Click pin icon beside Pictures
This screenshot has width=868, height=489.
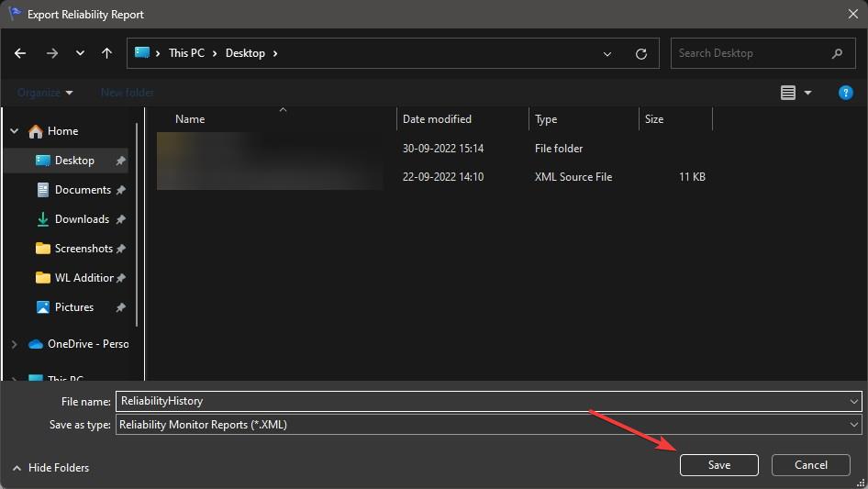(x=120, y=308)
